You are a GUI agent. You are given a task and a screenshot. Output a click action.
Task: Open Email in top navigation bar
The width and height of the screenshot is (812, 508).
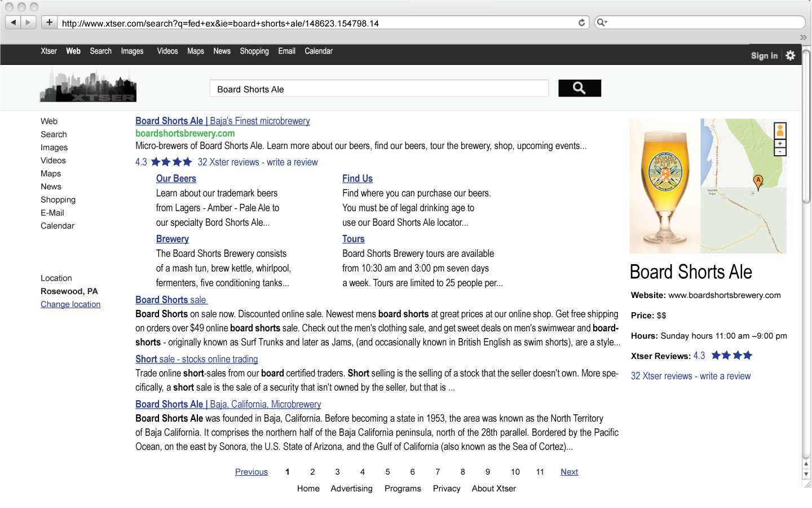(286, 51)
